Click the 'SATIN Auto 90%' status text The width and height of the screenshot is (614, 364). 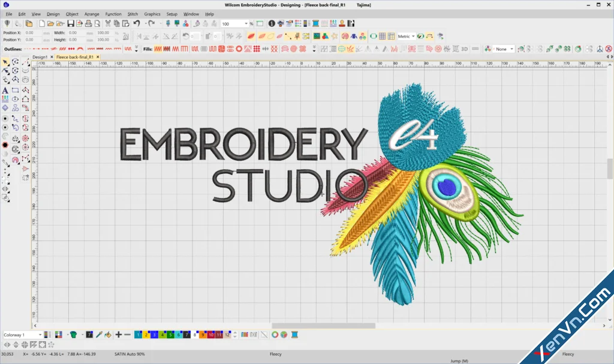pos(130,354)
